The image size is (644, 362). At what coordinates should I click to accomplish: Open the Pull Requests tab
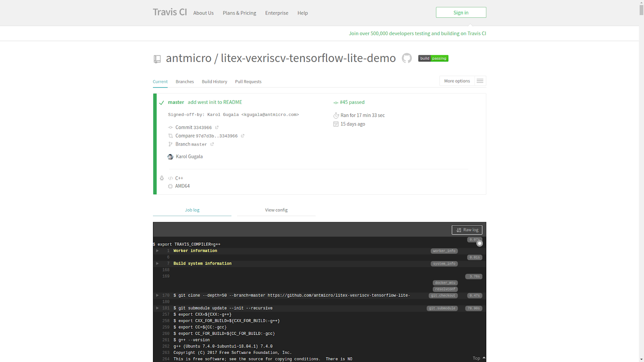click(248, 82)
